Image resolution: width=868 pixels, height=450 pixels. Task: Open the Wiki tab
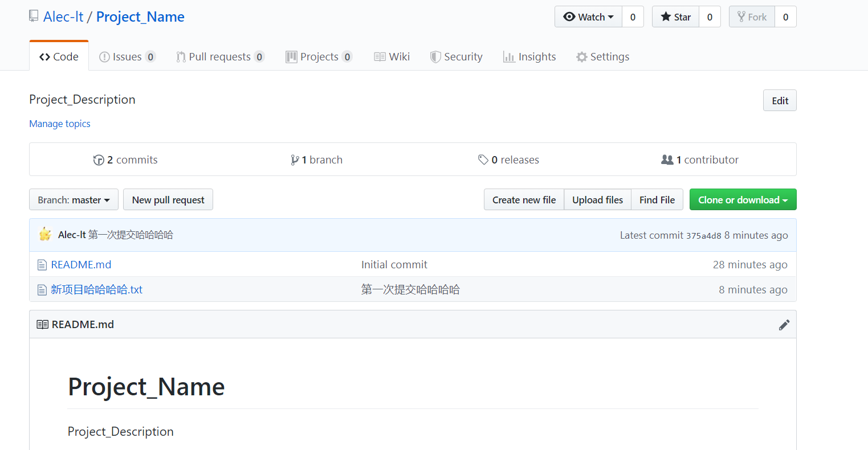(x=392, y=56)
